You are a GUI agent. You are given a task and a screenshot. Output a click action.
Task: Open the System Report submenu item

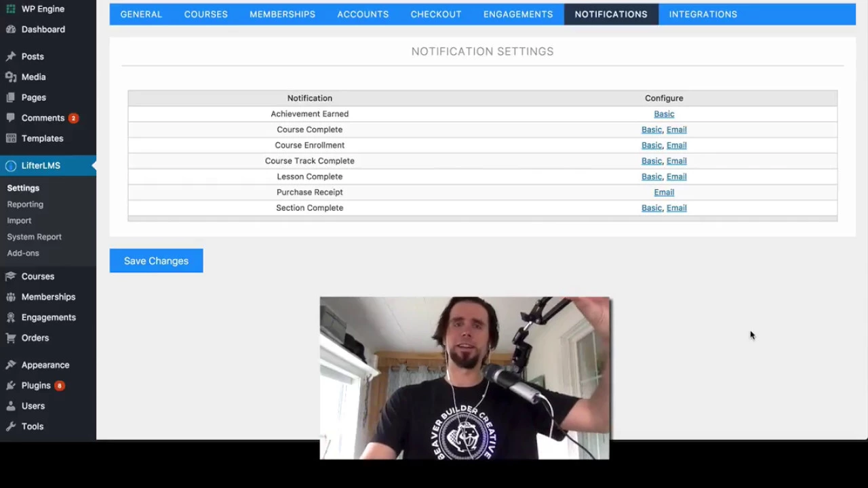click(x=34, y=237)
